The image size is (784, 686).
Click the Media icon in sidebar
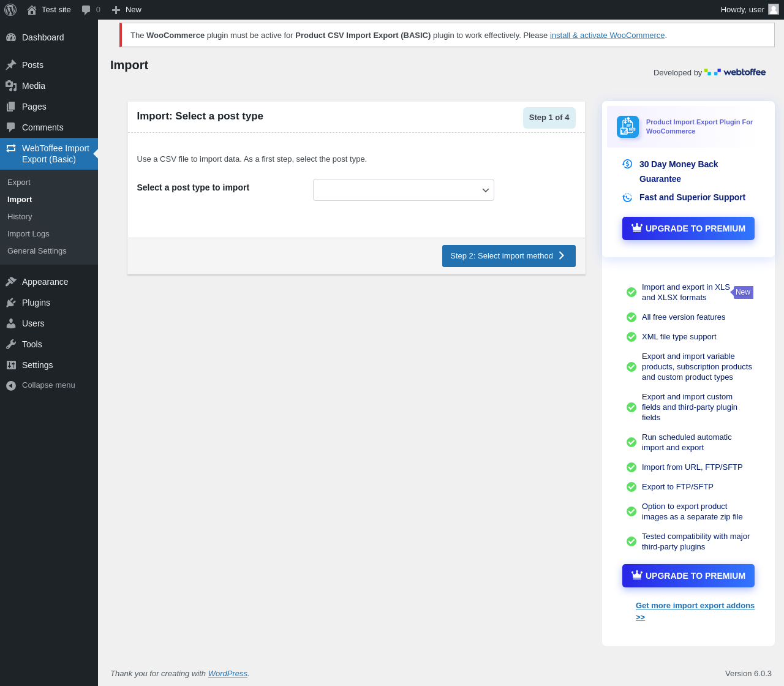coord(11,86)
